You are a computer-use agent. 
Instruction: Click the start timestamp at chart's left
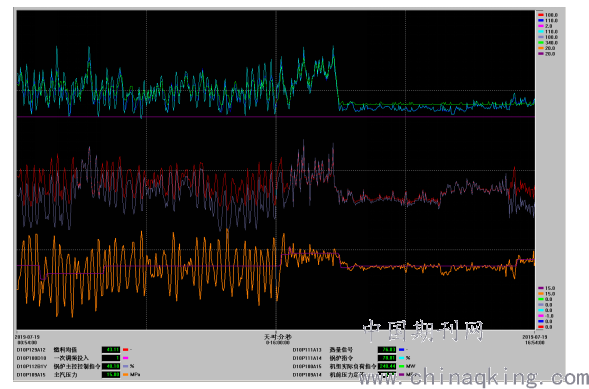coord(28,340)
